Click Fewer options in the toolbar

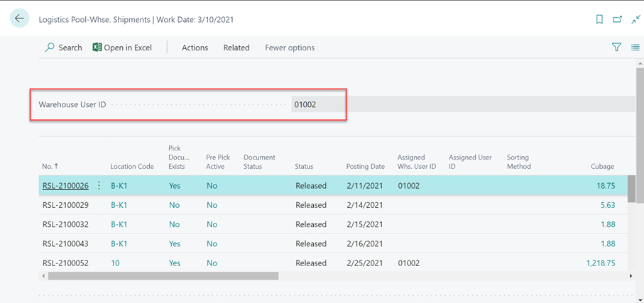point(290,48)
